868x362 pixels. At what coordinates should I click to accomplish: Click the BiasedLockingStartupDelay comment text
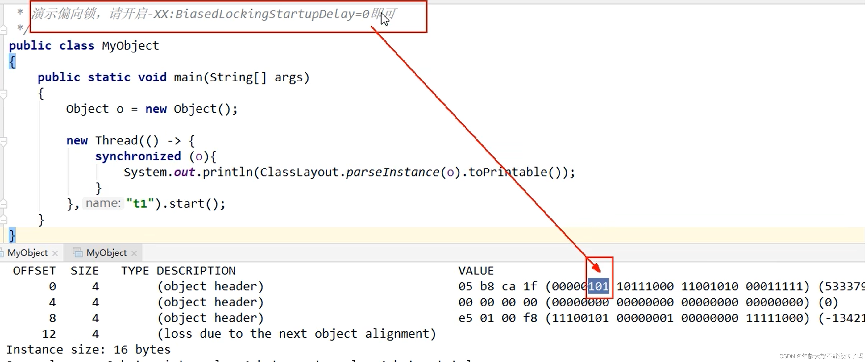(214, 14)
